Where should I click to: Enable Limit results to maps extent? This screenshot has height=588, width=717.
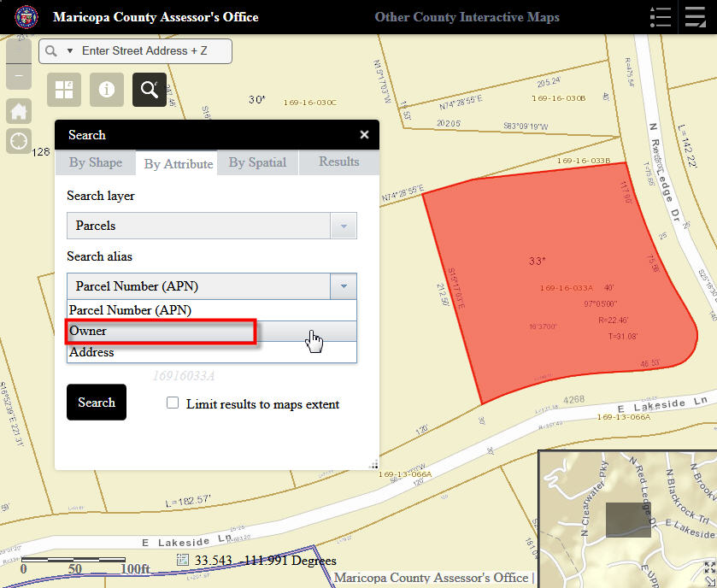click(173, 403)
